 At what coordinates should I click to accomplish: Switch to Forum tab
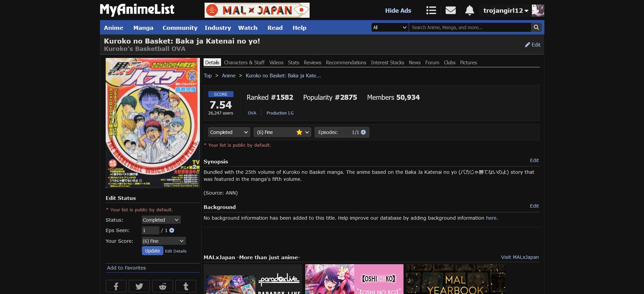point(432,63)
